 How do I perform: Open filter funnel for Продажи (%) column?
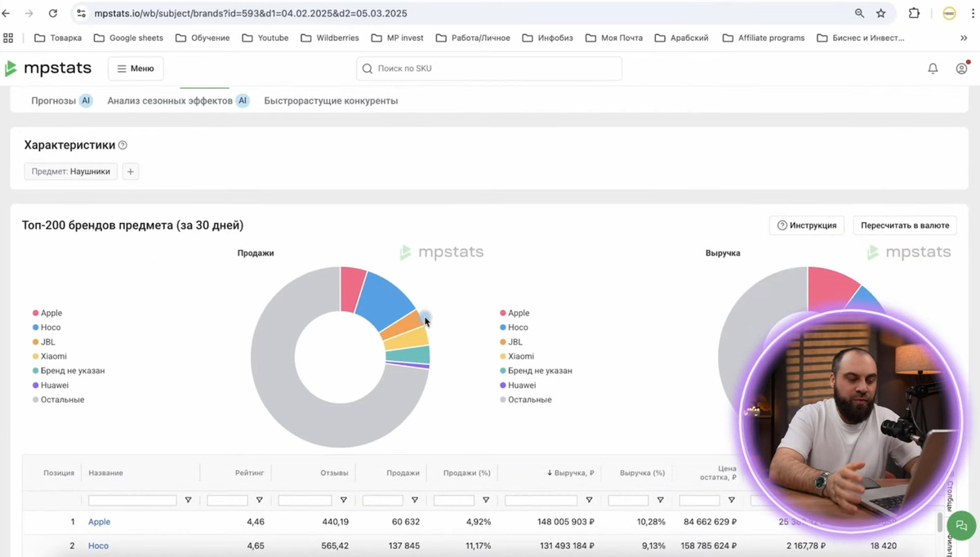pos(486,500)
